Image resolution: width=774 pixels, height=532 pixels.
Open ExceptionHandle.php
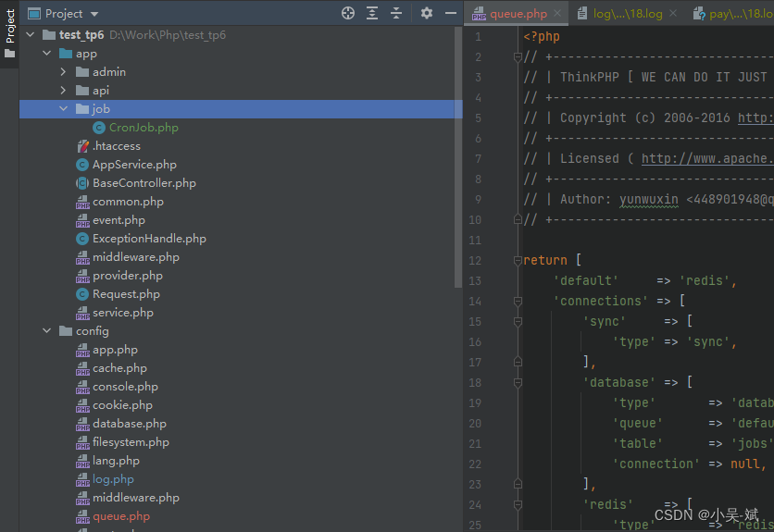[149, 239]
